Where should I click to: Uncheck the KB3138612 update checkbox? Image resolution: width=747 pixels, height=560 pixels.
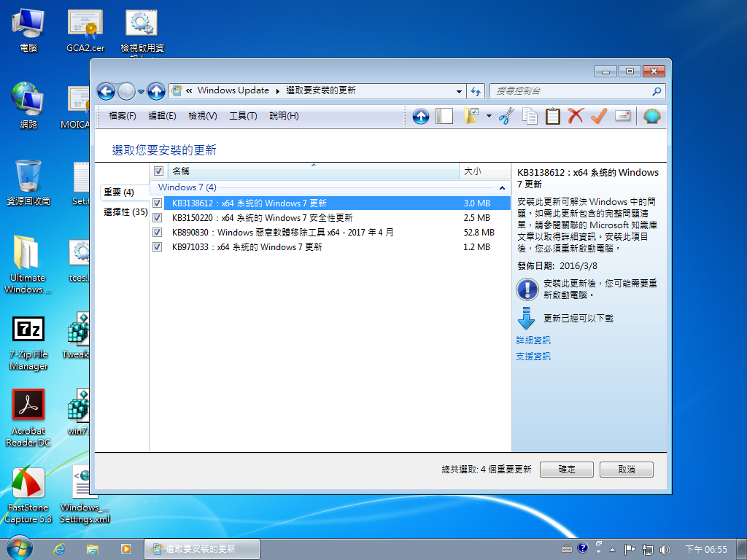pyautogui.click(x=158, y=203)
